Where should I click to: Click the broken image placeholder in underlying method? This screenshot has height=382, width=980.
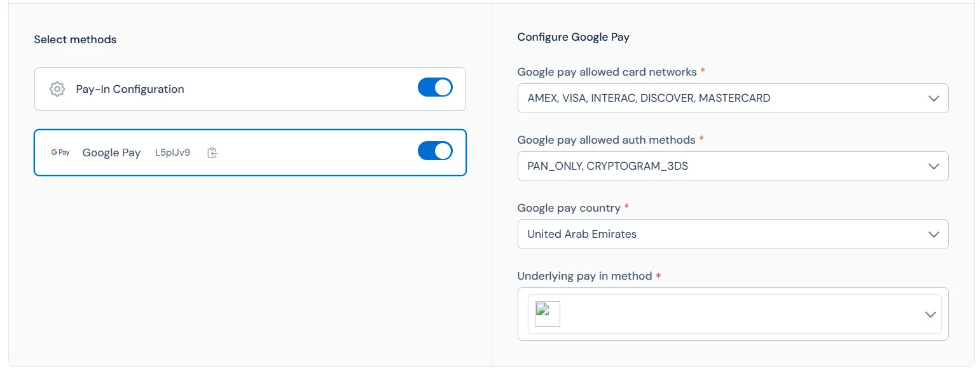pos(547,314)
